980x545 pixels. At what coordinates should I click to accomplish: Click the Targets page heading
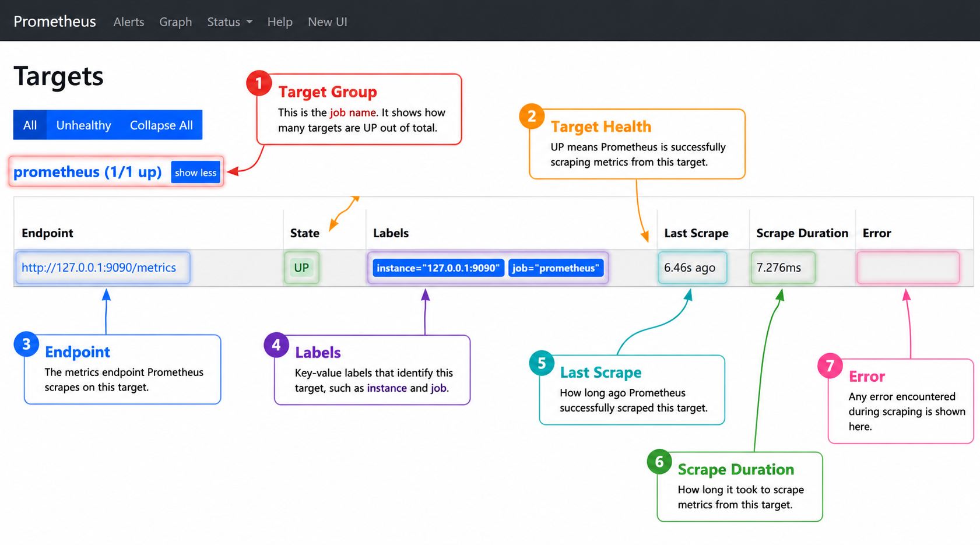(58, 76)
